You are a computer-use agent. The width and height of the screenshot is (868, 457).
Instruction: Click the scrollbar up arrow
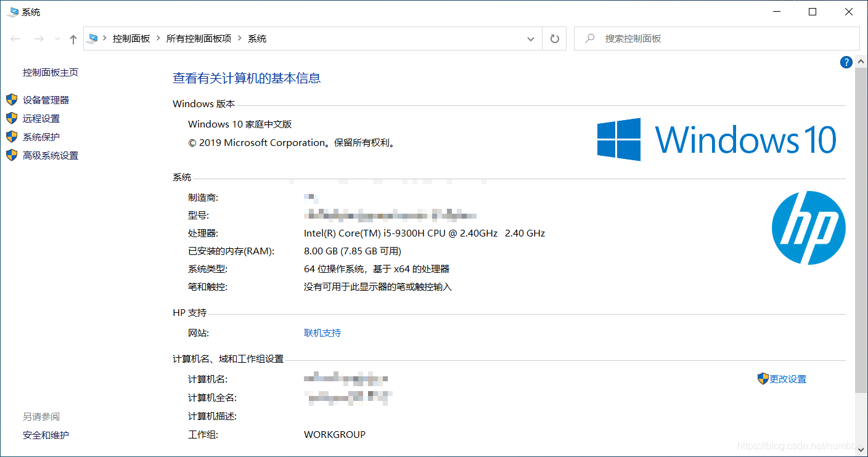[x=861, y=62]
